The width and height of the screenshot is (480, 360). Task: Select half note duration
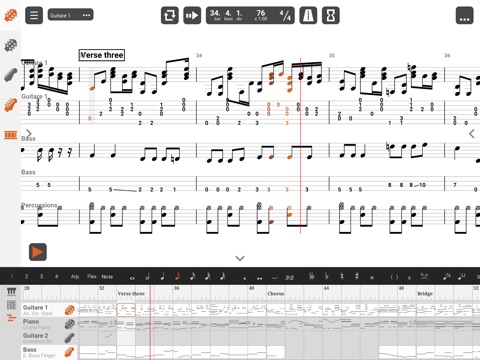coord(147,276)
